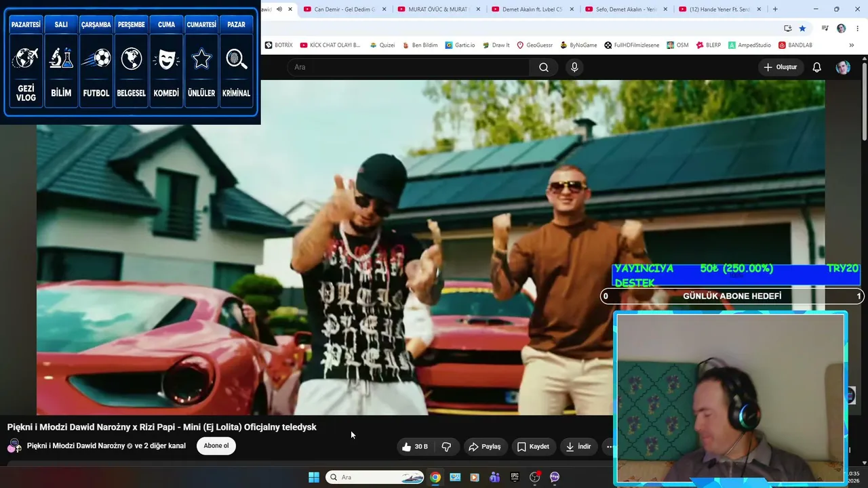
Task: Open the BLERP bookmark
Action: [709, 45]
